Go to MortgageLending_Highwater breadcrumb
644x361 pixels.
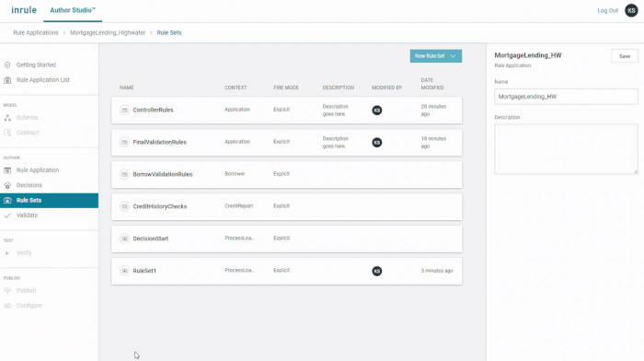coord(108,32)
